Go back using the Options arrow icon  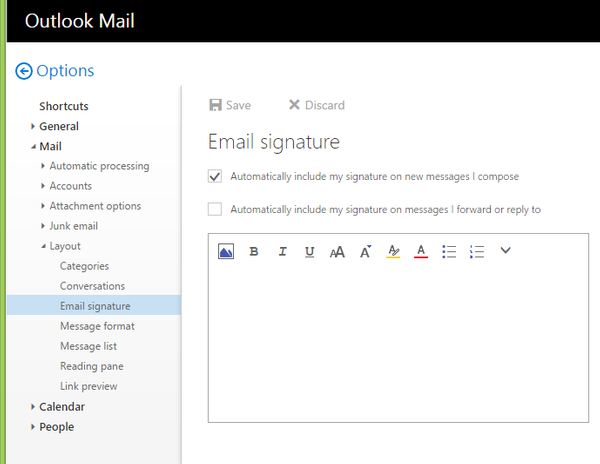[24, 71]
